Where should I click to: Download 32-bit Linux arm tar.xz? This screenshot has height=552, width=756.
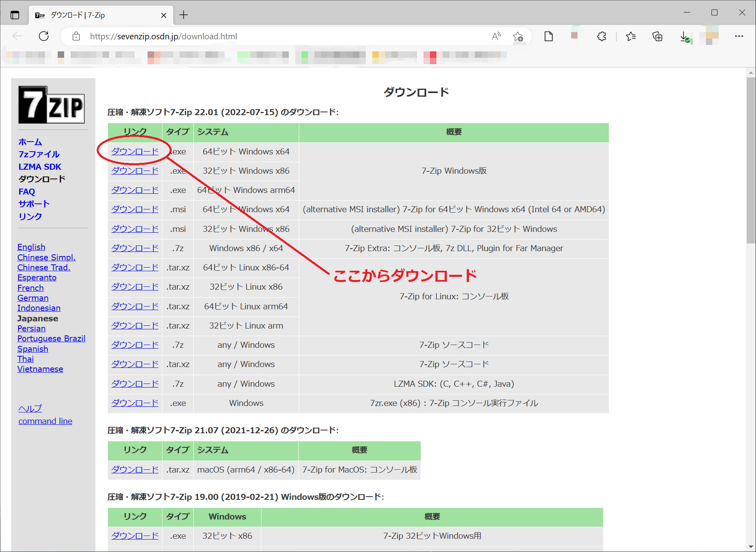pos(135,325)
